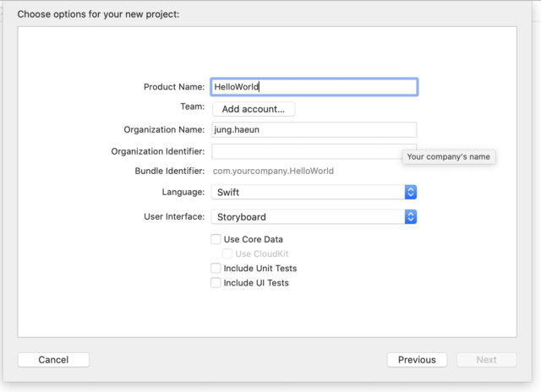Click the Add account... button

pos(254,109)
